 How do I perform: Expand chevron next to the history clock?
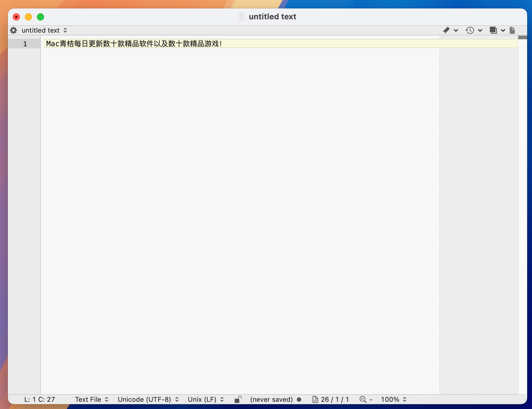(480, 30)
